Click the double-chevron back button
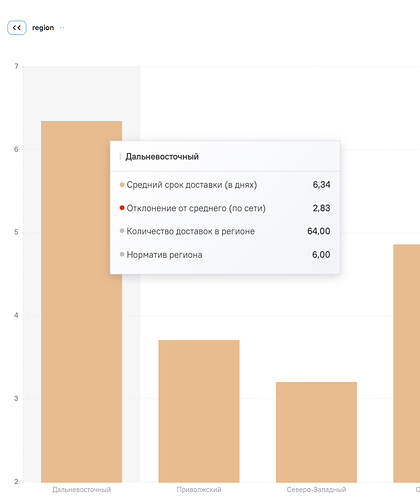The image size is (420, 500). point(17,28)
